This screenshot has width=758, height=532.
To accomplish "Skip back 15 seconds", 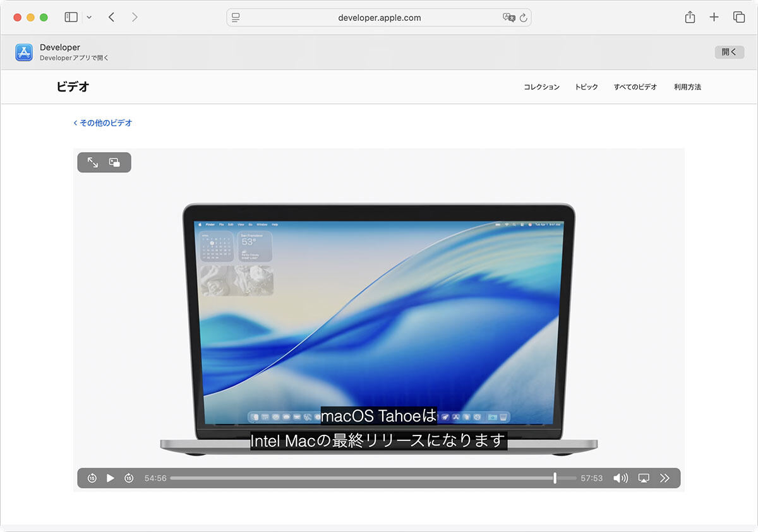I will [92, 478].
